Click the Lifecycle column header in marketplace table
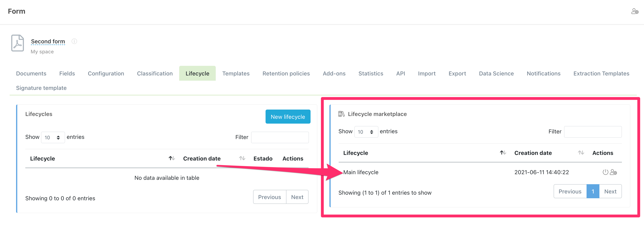This screenshot has height=244, width=644. [356, 153]
